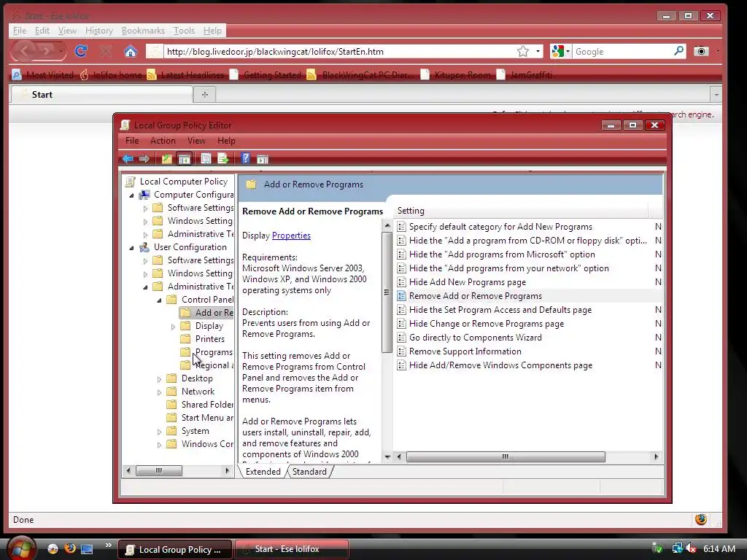Screen dimensions: 747x560
Task: Open a new browser tab
Action: click(205, 94)
